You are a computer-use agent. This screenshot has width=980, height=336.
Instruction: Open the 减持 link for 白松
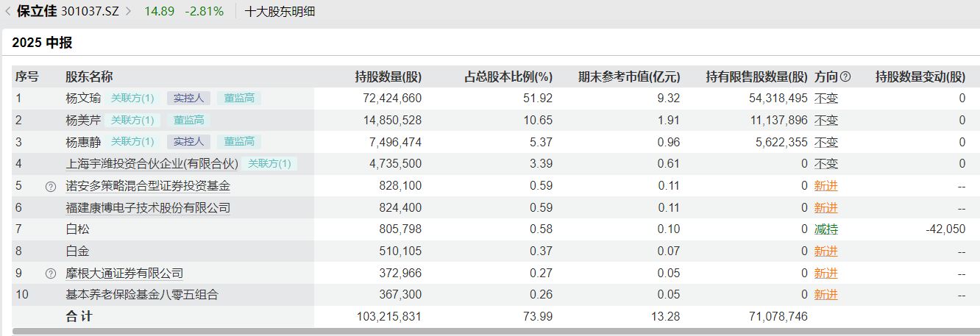[825, 229]
